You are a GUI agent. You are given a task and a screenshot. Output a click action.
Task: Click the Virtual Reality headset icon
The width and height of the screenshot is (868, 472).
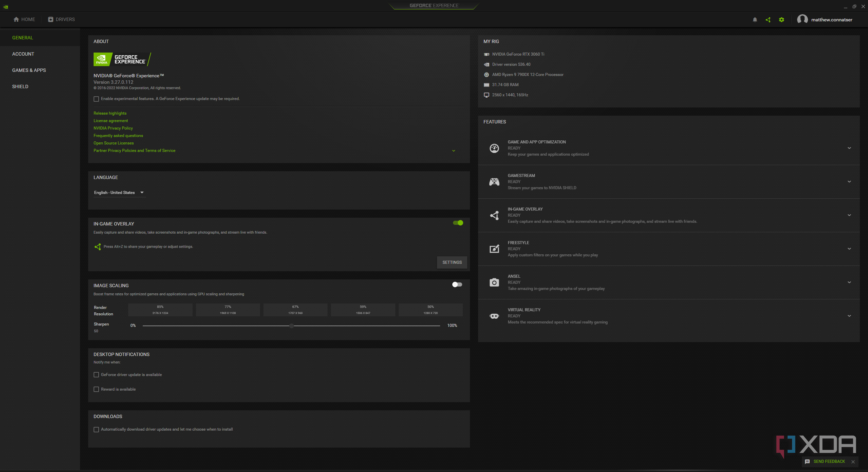tap(494, 316)
